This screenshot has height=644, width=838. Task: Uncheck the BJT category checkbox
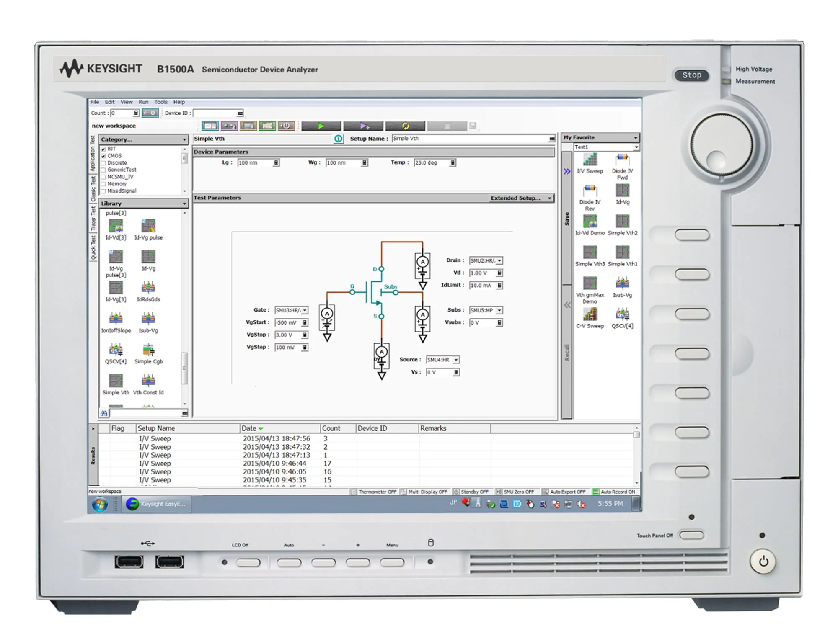click(103, 149)
